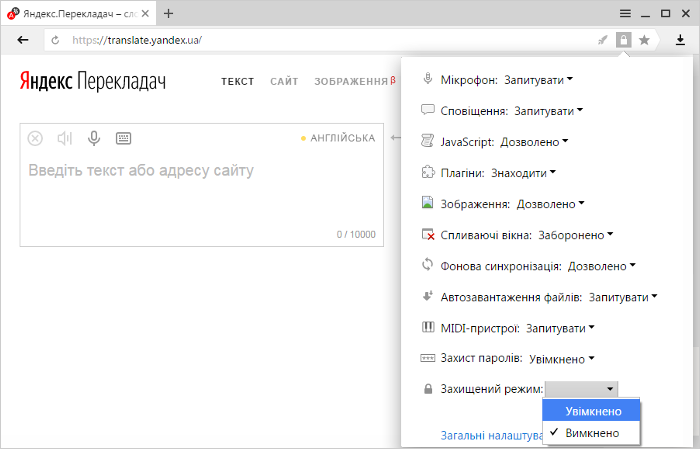Switch to the ТЕКСТ tab
The image size is (700, 449).
(238, 82)
